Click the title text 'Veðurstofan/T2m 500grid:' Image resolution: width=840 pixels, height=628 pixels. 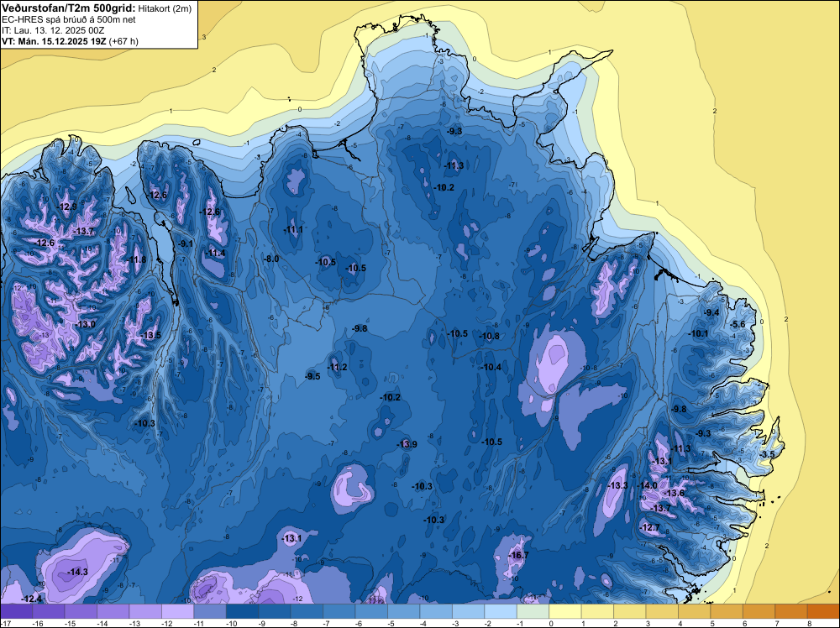(x=69, y=8)
